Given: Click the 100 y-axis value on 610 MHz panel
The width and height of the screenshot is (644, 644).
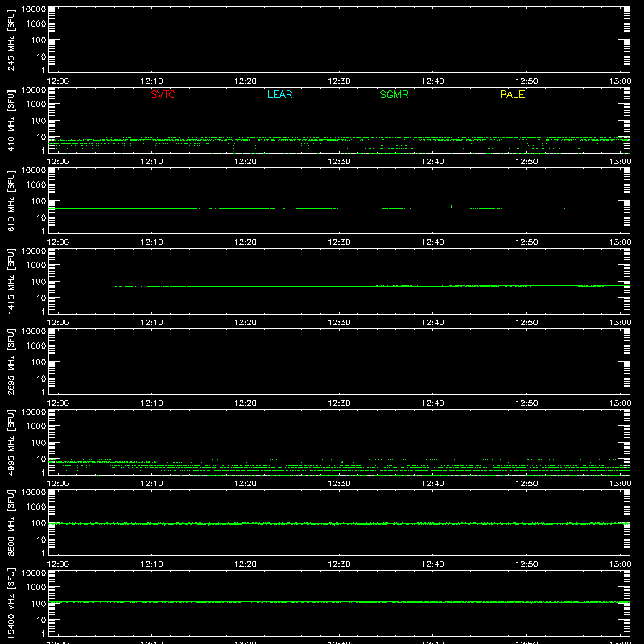Looking at the screenshot, I should tap(39, 201).
